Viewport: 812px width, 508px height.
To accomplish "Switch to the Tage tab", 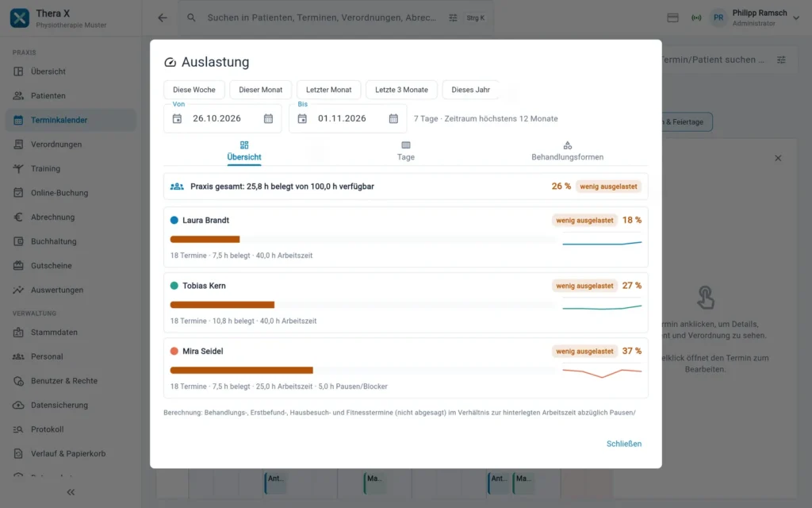I will tap(406, 152).
